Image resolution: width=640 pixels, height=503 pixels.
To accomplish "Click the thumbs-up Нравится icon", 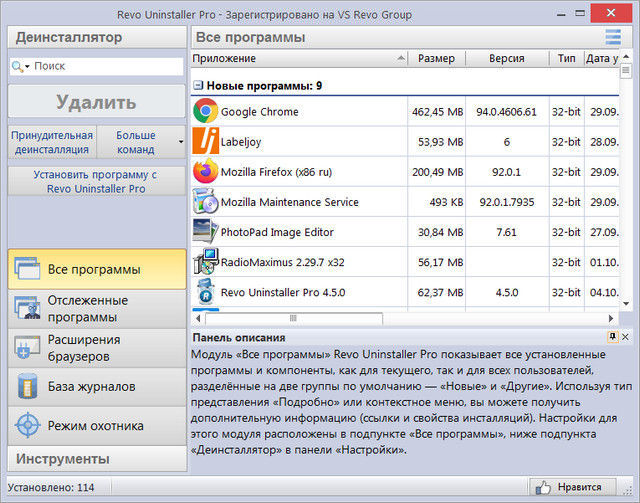I will [544, 487].
